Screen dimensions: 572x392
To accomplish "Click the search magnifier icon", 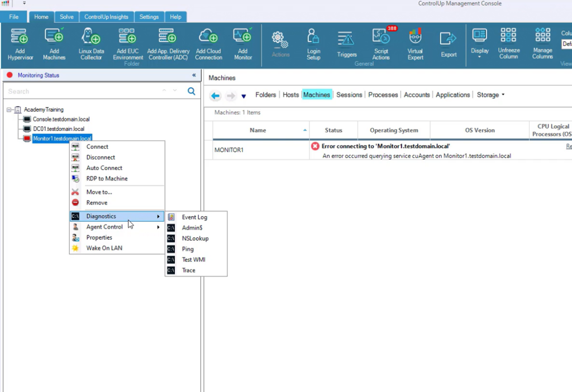I will [x=191, y=91].
